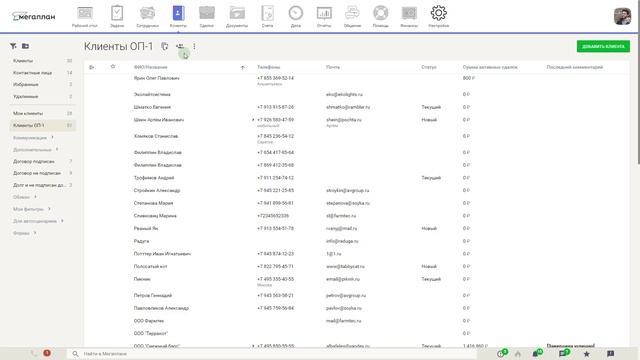
Task: Open client Стройкин Александр
Action: pyautogui.click(x=157, y=191)
